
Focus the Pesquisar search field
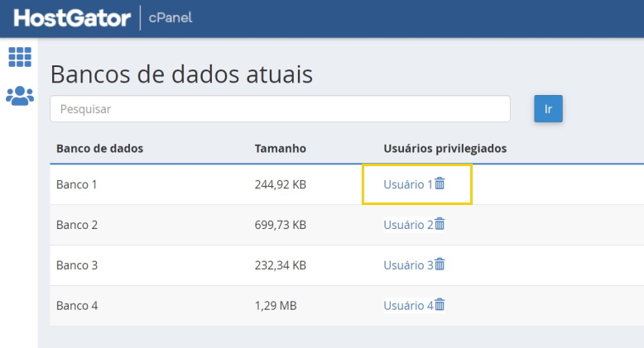(280, 109)
